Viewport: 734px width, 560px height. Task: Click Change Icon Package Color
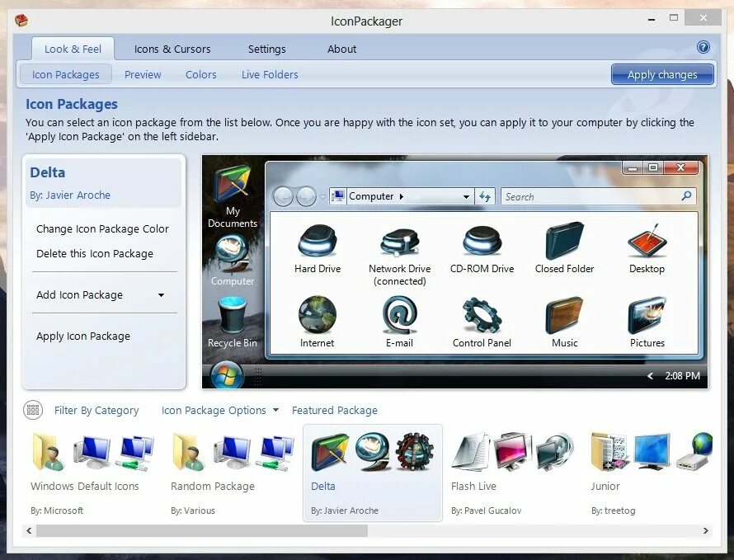(102, 229)
